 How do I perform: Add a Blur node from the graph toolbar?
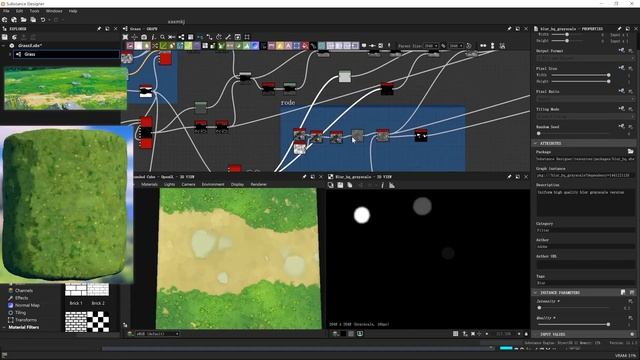[147, 46]
